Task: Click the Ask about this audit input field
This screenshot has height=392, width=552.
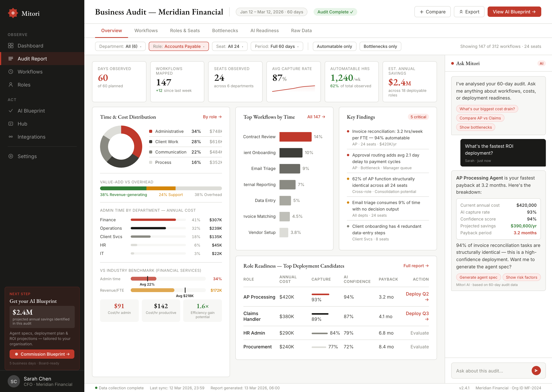Action: coord(493,370)
